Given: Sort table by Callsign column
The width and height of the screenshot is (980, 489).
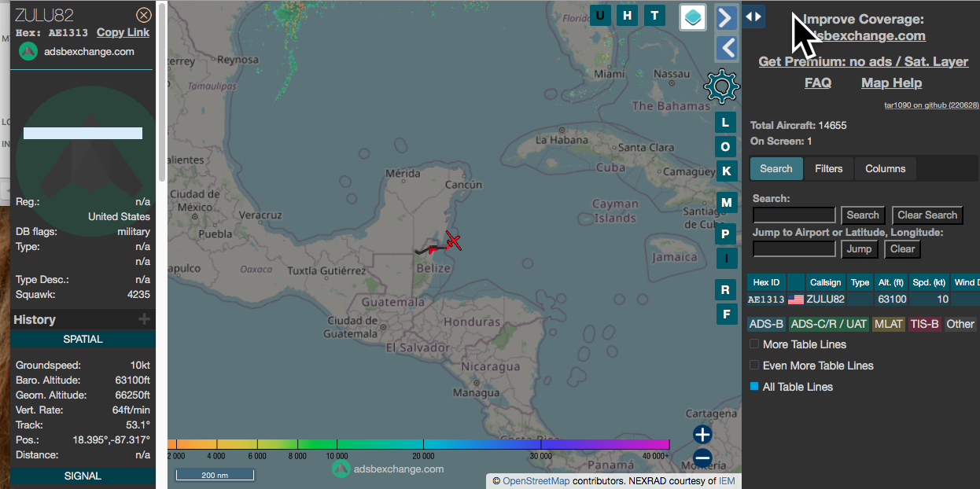Looking at the screenshot, I should [826, 282].
